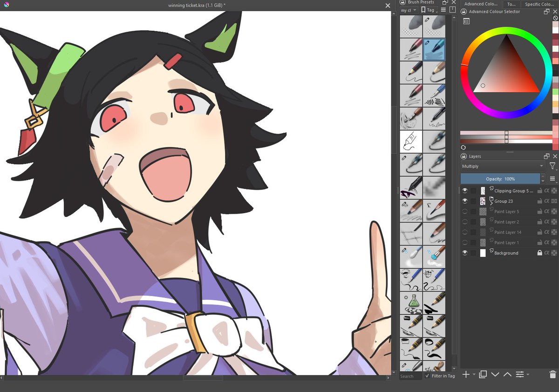Click the hue ring colour wheel
This screenshot has height=392, width=559.
coord(507,30)
